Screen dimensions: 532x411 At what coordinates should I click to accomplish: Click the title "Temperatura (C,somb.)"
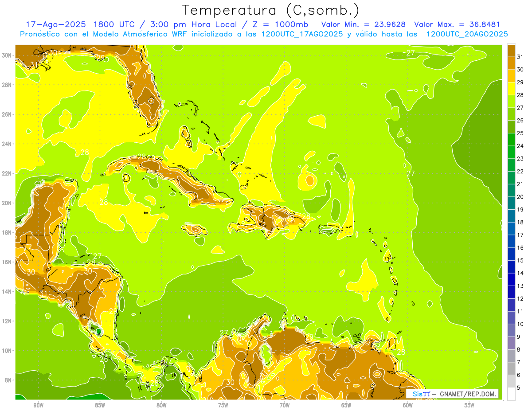tap(271, 10)
